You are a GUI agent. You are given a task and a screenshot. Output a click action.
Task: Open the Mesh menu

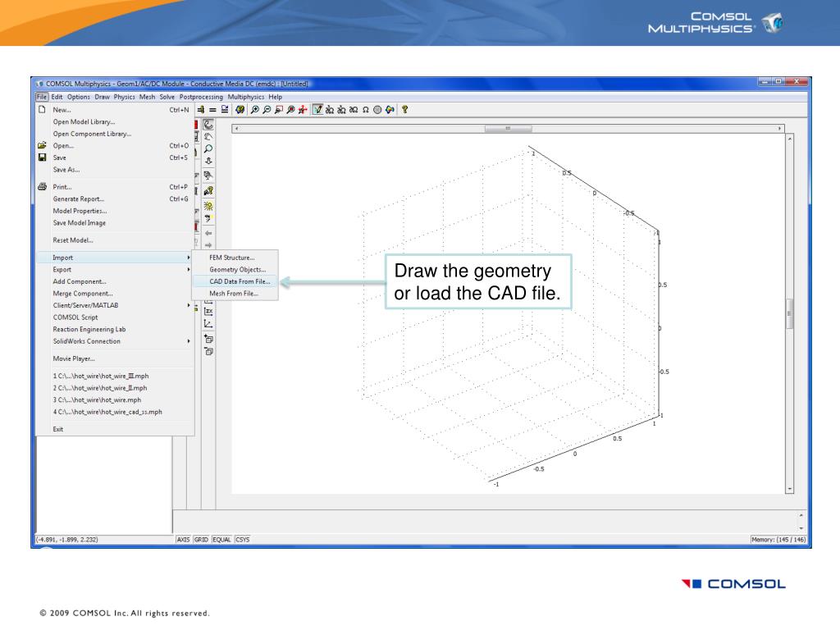pos(148,97)
